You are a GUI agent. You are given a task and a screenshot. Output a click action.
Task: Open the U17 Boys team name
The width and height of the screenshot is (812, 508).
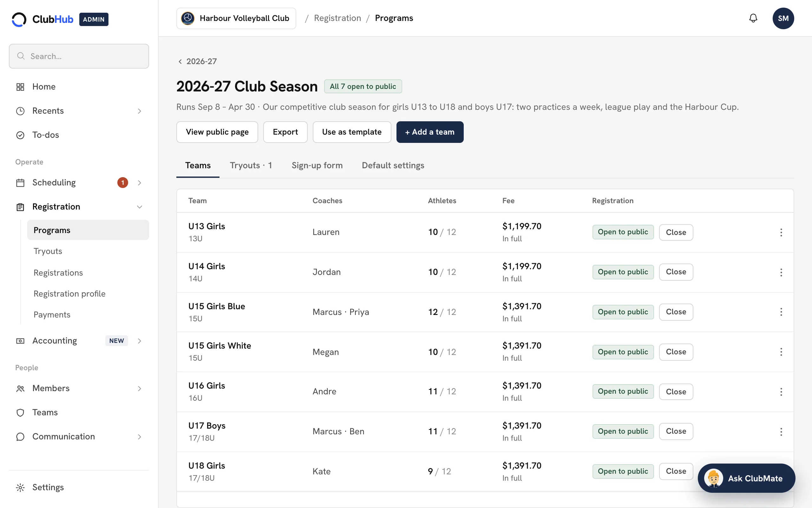tap(207, 426)
